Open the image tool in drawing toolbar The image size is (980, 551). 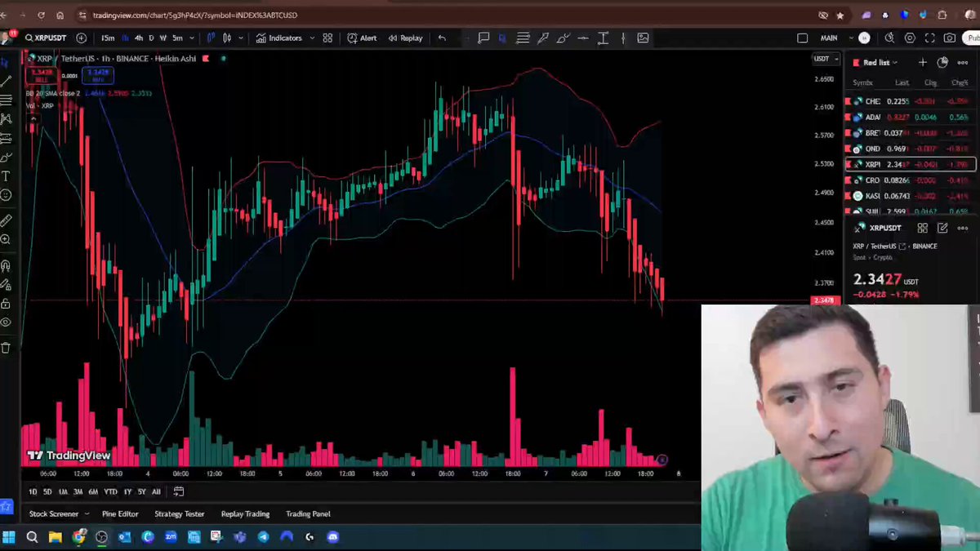pyautogui.click(x=643, y=38)
